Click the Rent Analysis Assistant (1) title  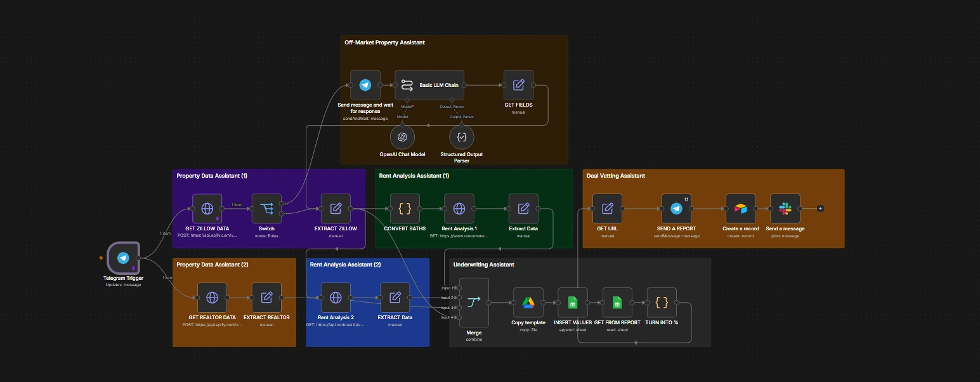(x=414, y=176)
